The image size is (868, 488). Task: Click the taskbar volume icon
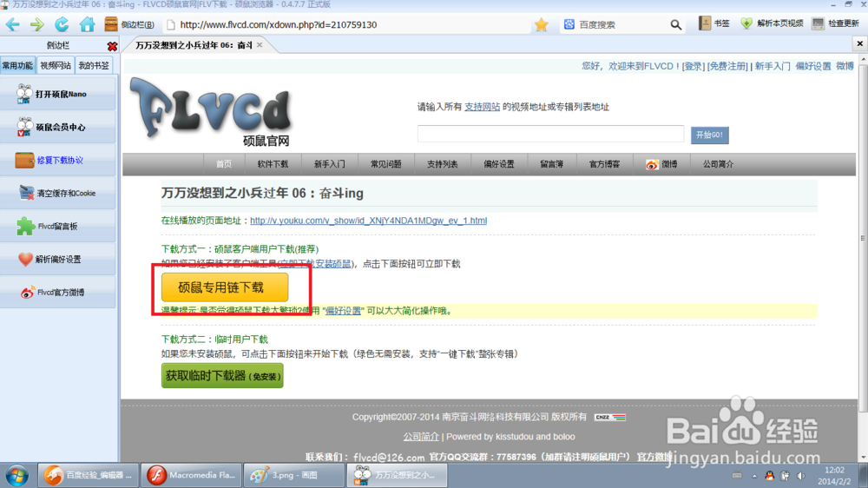tap(800, 476)
